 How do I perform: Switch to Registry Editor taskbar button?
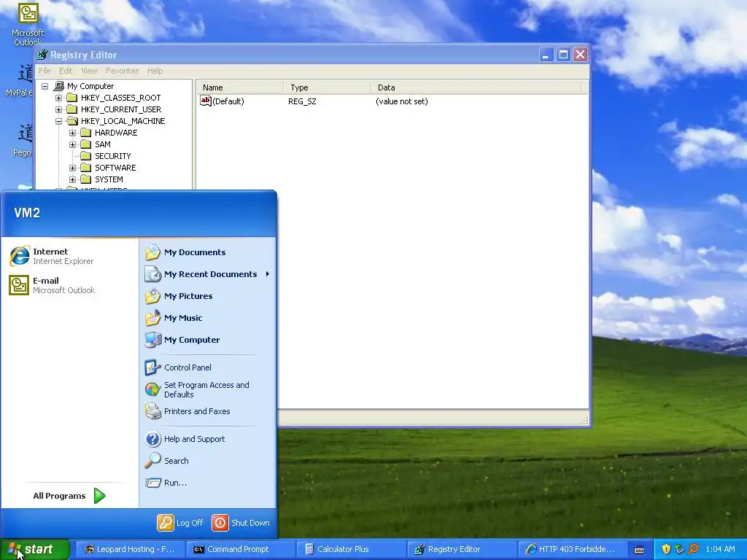click(461, 550)
